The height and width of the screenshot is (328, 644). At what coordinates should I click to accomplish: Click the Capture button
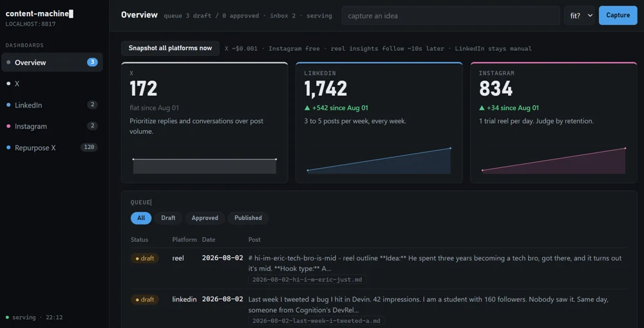pyautogui.click(x=618, y=15)
